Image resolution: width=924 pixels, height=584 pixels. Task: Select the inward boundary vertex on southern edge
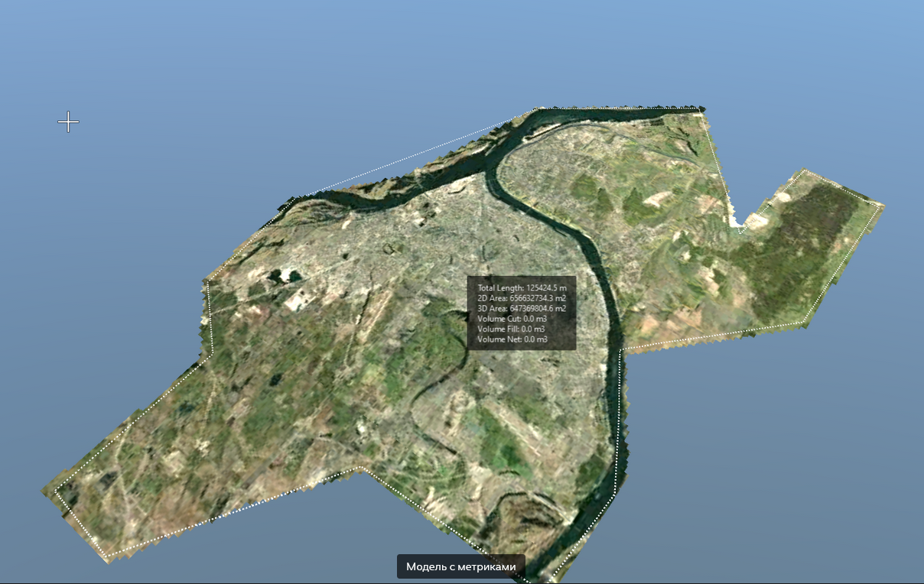pyautogui.click(x=361, y=468)
